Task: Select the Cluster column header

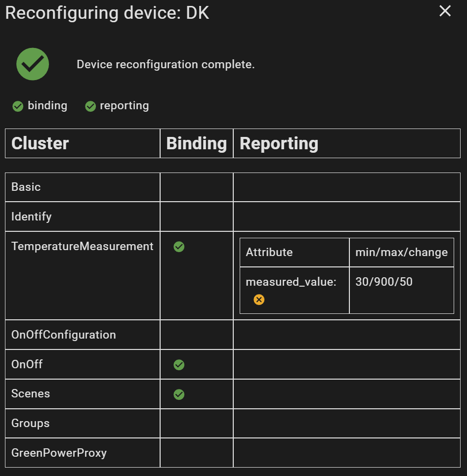Action: [40, 143]
